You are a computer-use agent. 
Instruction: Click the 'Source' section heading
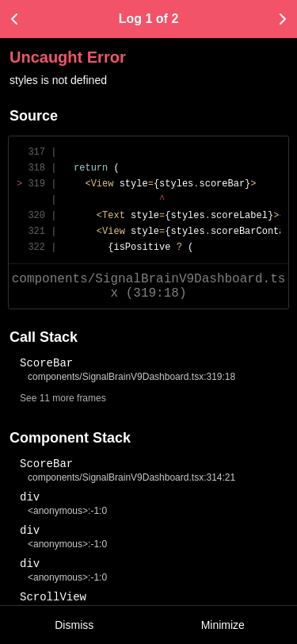(33, 116)
